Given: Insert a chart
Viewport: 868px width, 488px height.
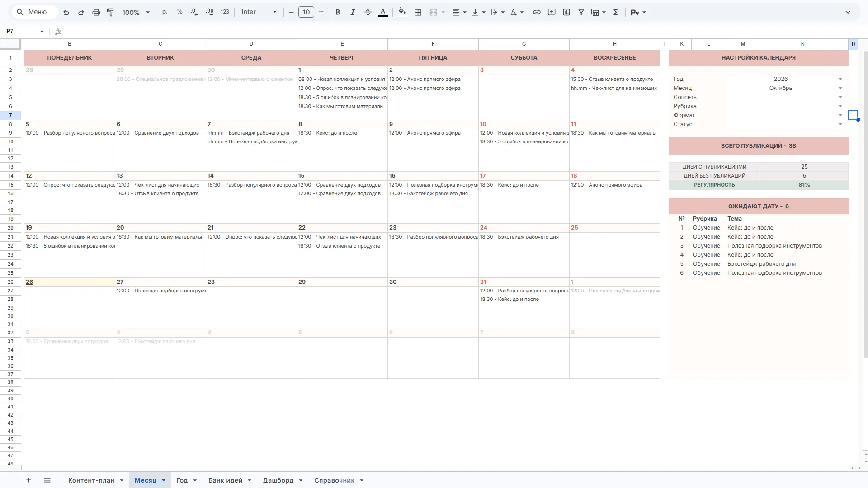Looking at the screenshot, I should coord(566,12).
